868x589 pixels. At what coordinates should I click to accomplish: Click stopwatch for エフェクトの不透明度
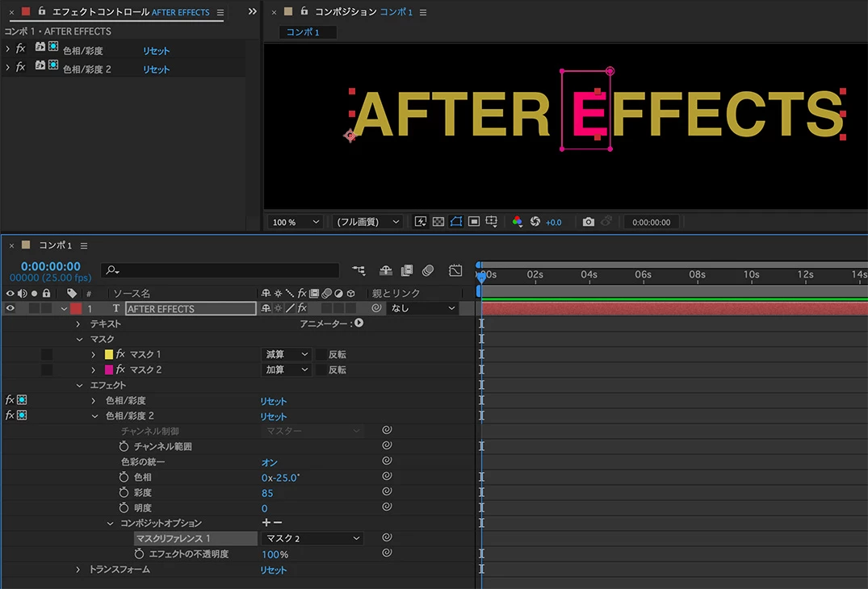coord(140,553)
